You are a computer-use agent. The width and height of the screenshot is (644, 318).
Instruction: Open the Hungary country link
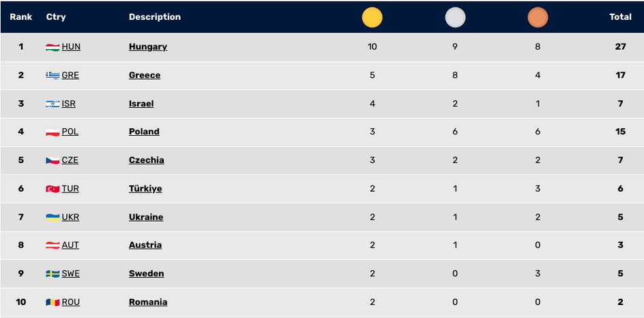click(148, 47)
